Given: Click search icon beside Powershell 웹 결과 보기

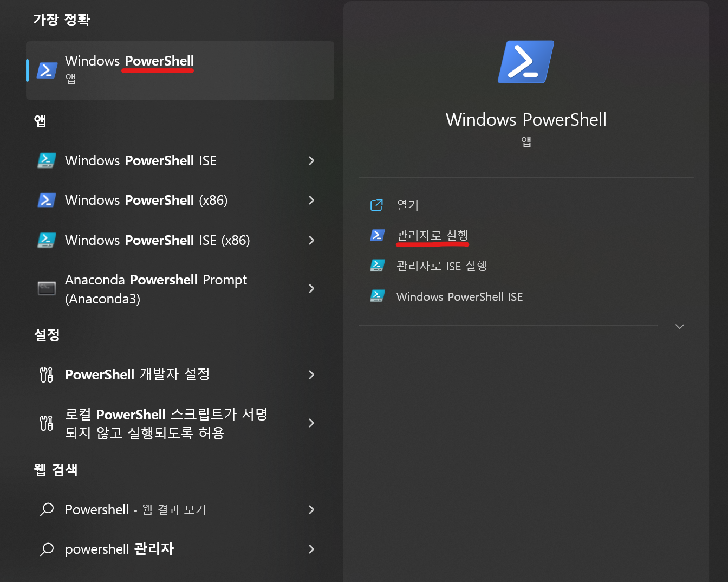Looking at the screenshot, I should tap(47, 509).
